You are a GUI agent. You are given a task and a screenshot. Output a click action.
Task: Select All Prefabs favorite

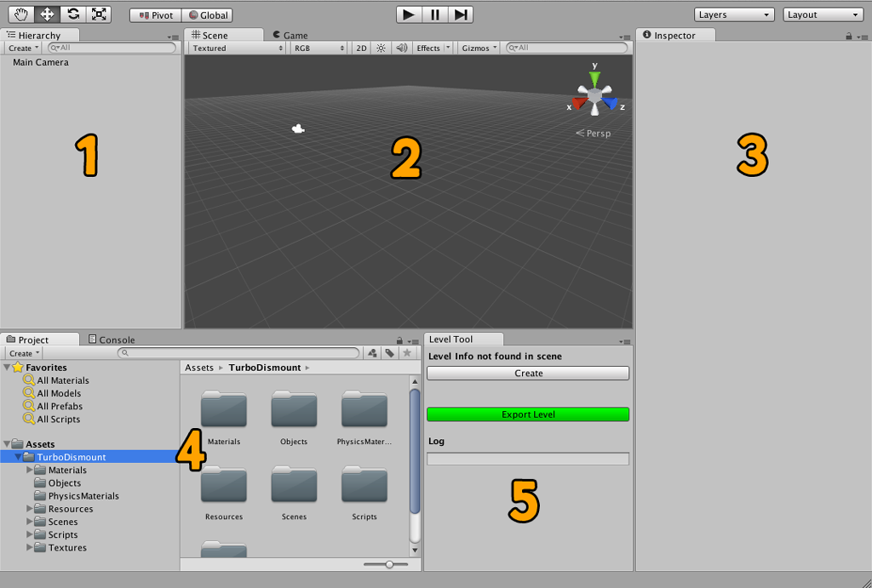[60, 406]
